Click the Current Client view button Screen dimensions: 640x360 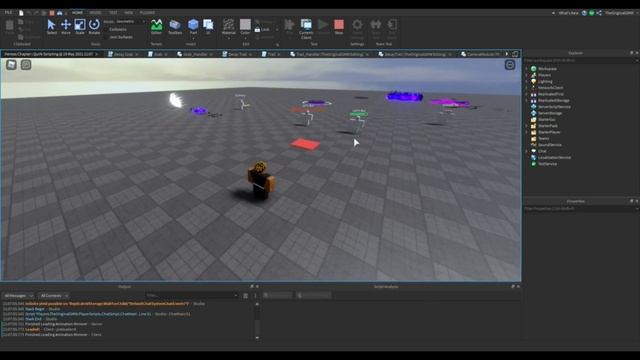(x=306, y=28)
